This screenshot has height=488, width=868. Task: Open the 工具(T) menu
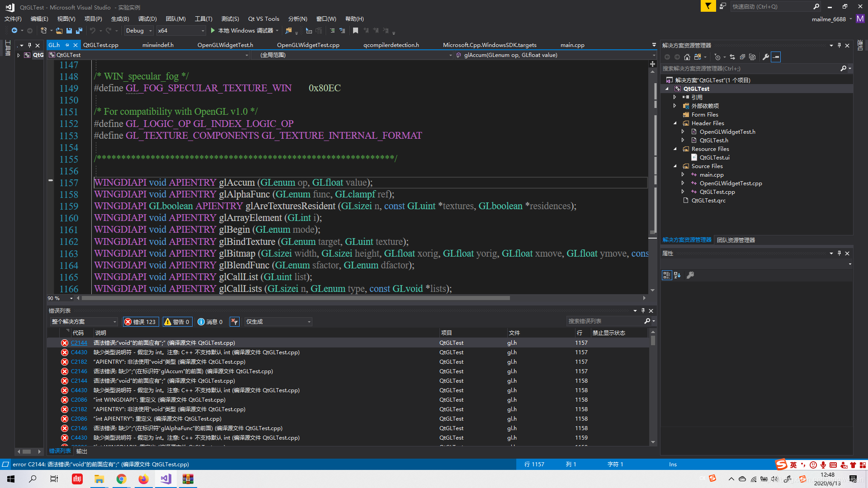(203, 19)
